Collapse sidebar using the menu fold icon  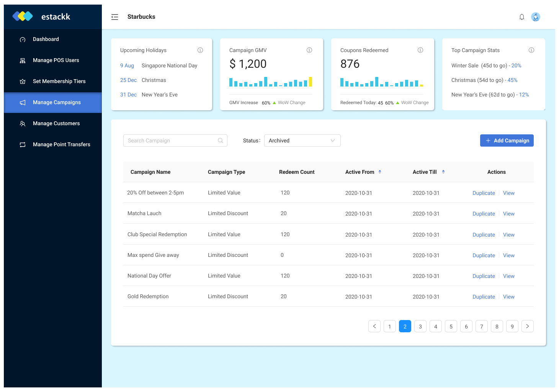coord(114,17)
